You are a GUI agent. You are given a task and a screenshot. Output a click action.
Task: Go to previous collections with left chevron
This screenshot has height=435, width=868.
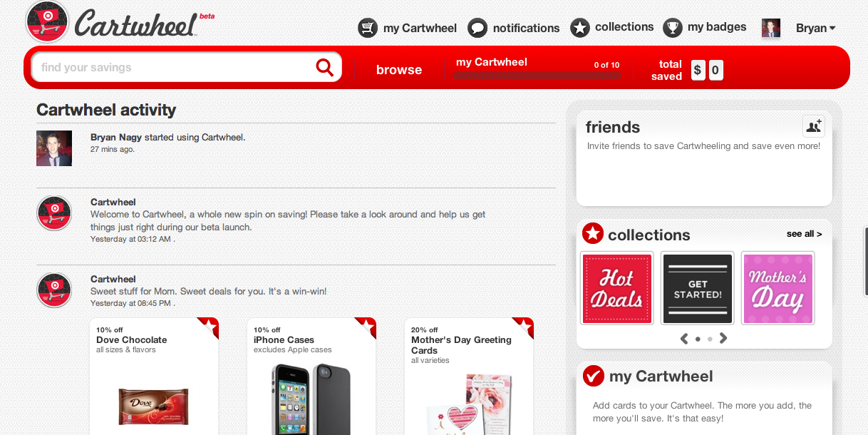(x=684, y=339)
